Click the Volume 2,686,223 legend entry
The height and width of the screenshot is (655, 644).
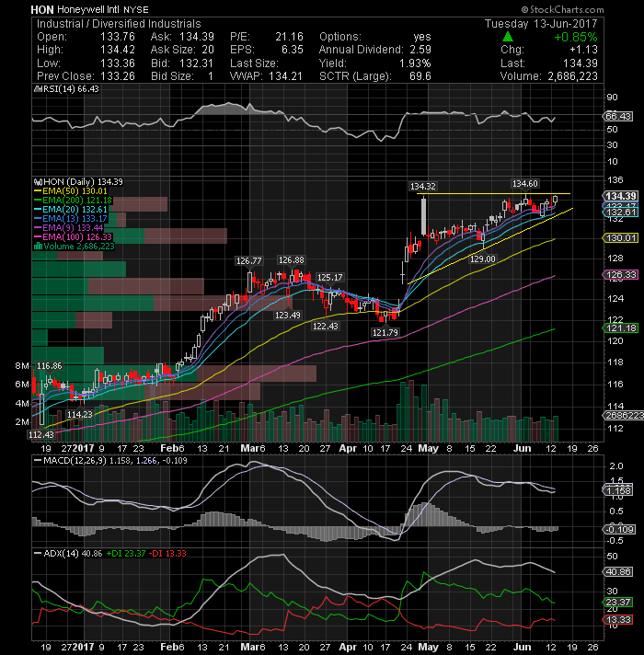[75, 246]
